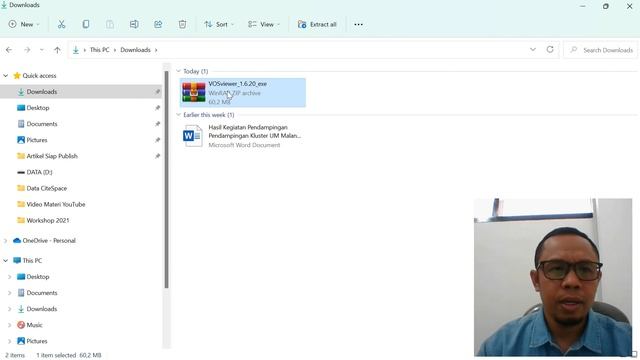Screen dimensions: 640x360
Task: Click the This PC monitor icon
Action: click(x=17, y=260)
